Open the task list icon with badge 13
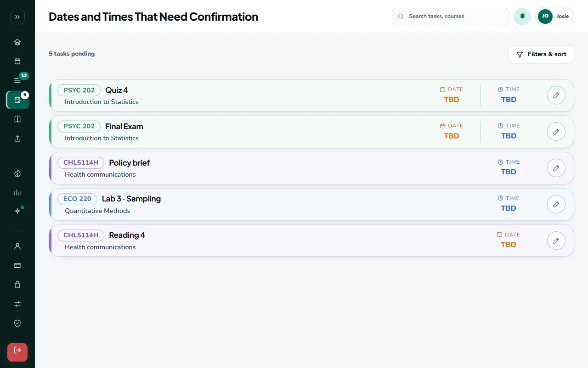Screen dimensions: 588x368 (x=17, y=80)
